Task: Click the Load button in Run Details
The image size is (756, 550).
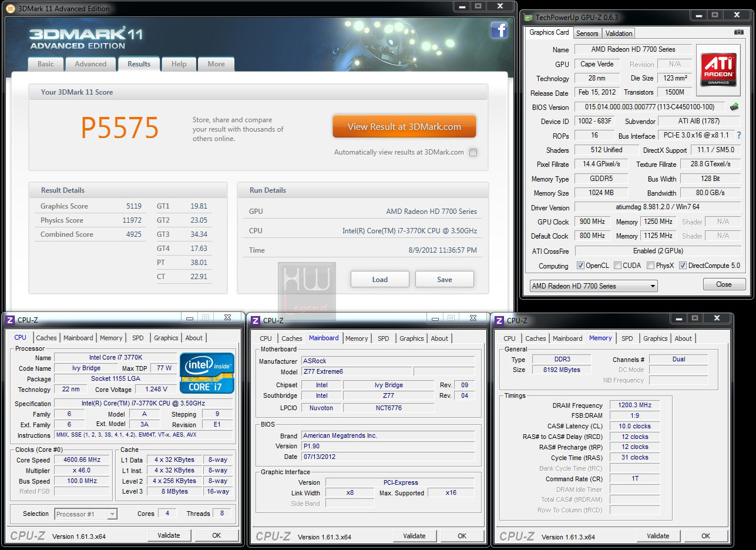Action: point(380,279)
